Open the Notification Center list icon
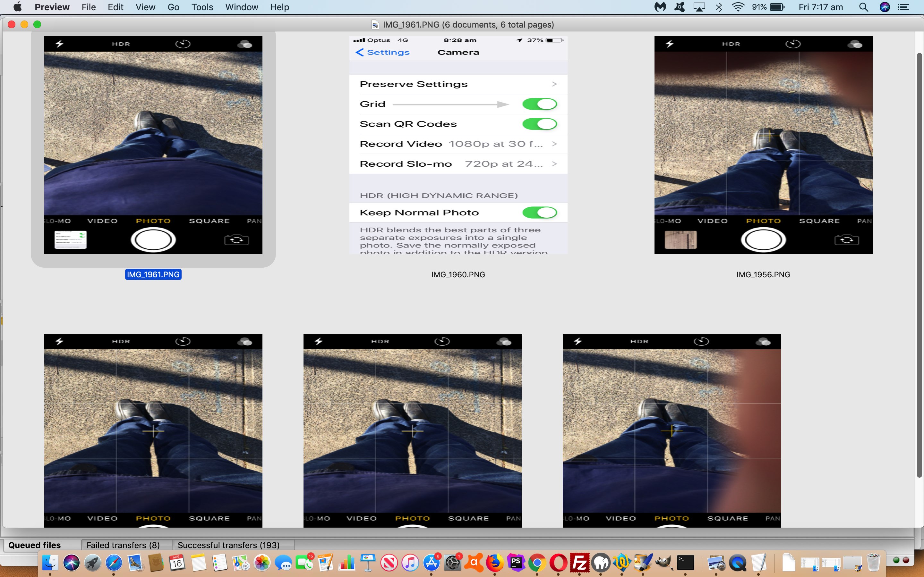This screenshot has height=577, width=924. tap(903, 7)
